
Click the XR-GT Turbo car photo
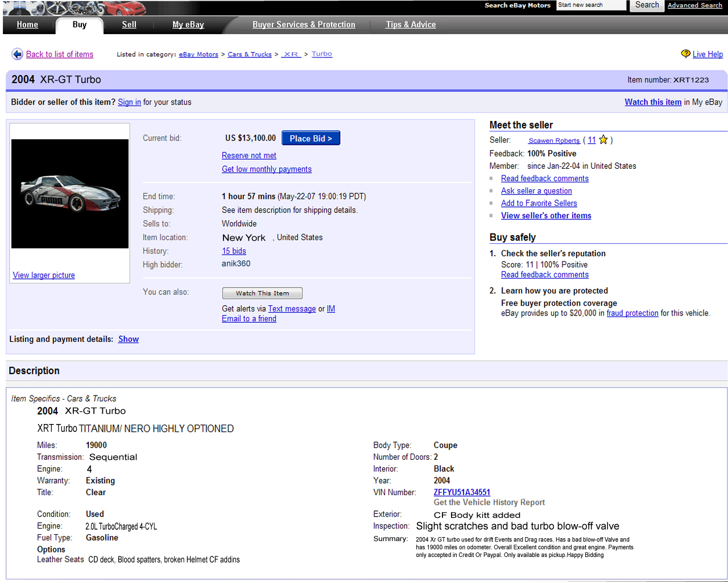click(70, 194)
